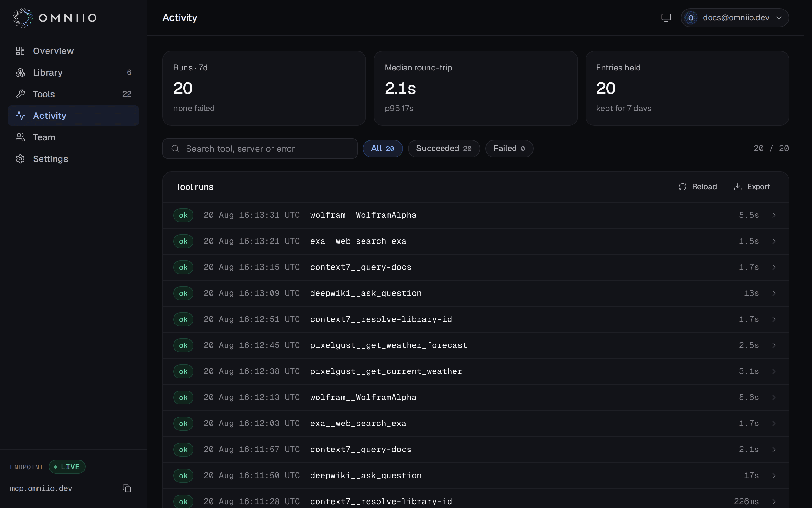The width and height of the screenshot is (812, 508).
Task: Expand the 16:13:31 wolfram__WolframAlpha run
Action: coord(475,215)
